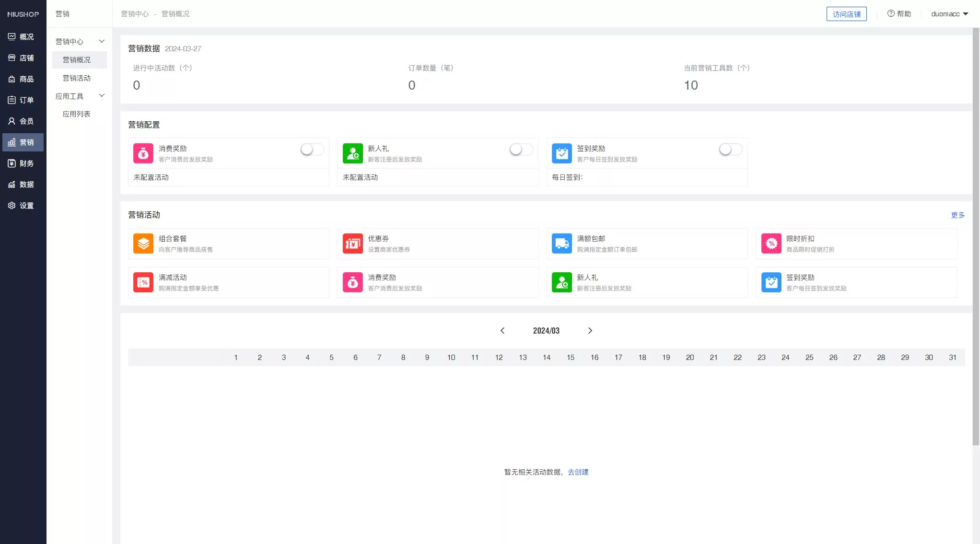The image size is (980, 544).
Task: Click the 去创建 link
Action: tap(578, 472)
